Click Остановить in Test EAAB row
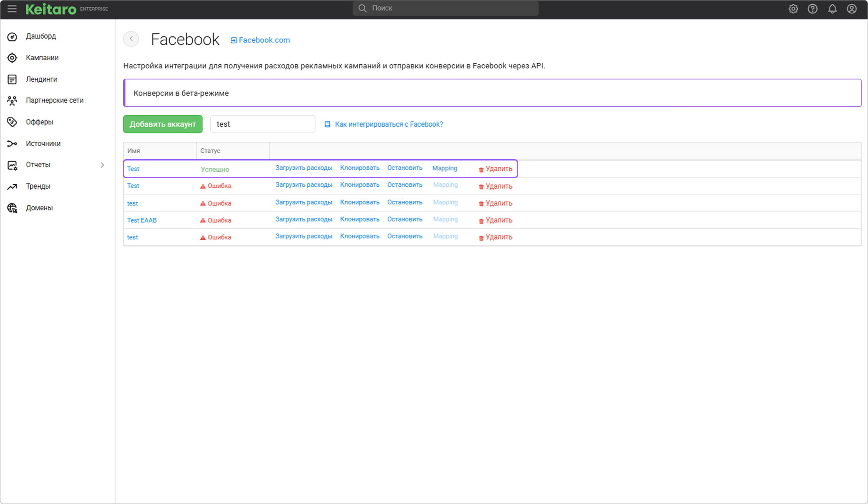 pos(405,219)
